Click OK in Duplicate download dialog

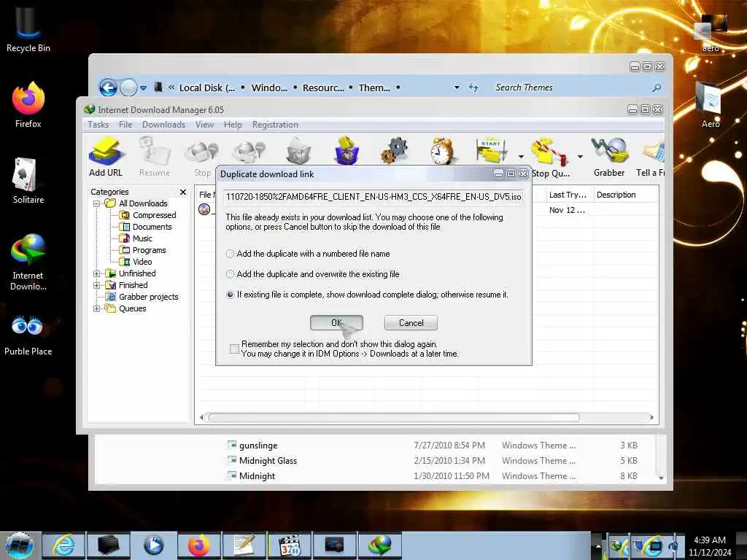[336, 323]
